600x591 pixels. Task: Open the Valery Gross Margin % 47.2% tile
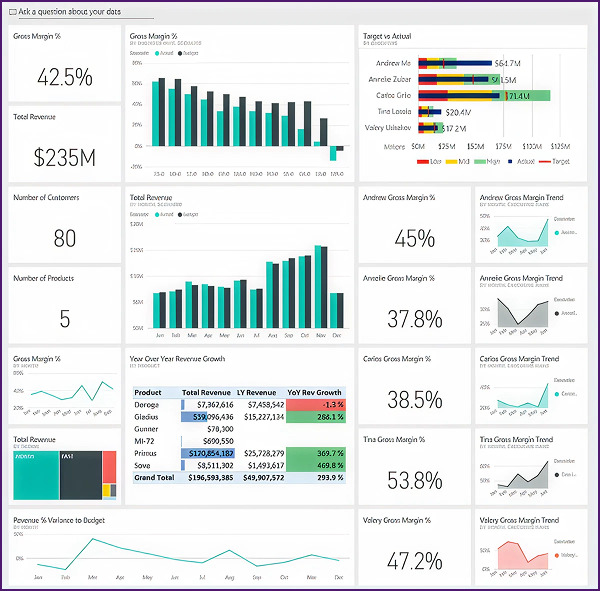click(415, 547)
